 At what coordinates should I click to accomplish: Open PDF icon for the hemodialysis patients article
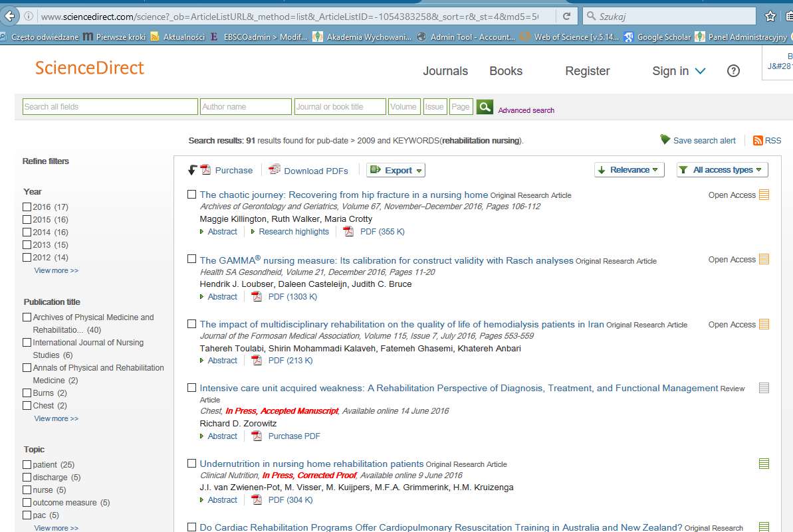257,360
